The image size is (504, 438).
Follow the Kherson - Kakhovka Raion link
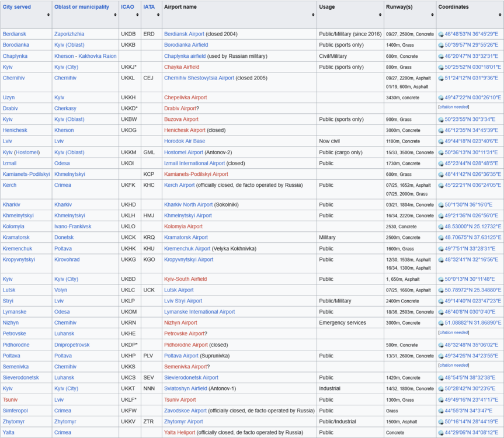(85, 56)
